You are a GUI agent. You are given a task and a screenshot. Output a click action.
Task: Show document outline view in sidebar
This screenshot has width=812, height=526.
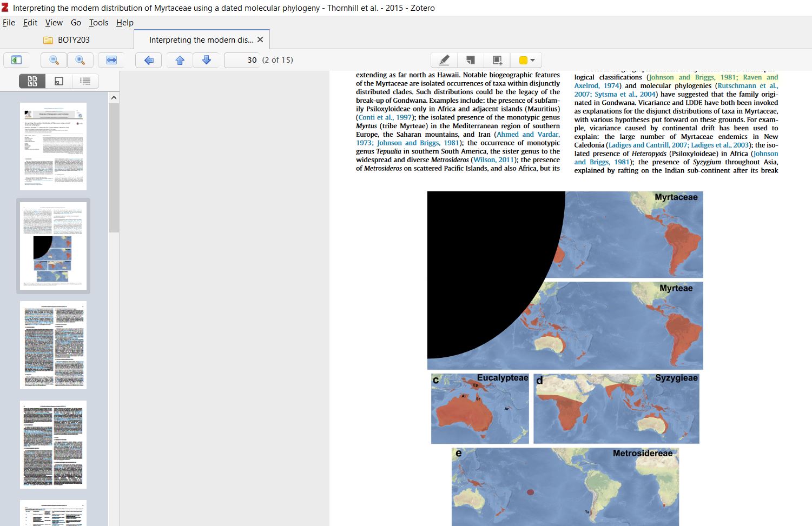85,81
